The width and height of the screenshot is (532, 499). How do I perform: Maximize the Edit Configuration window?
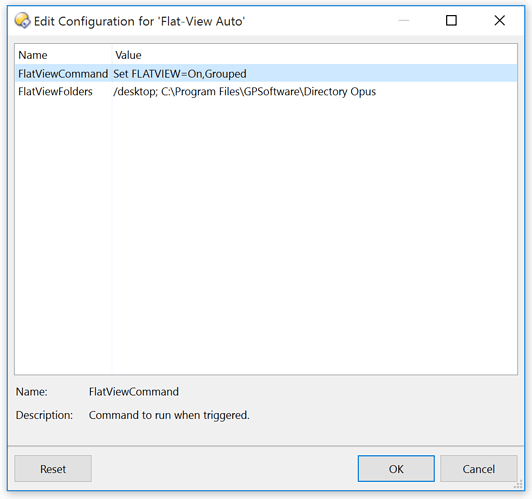coord(451,20)
